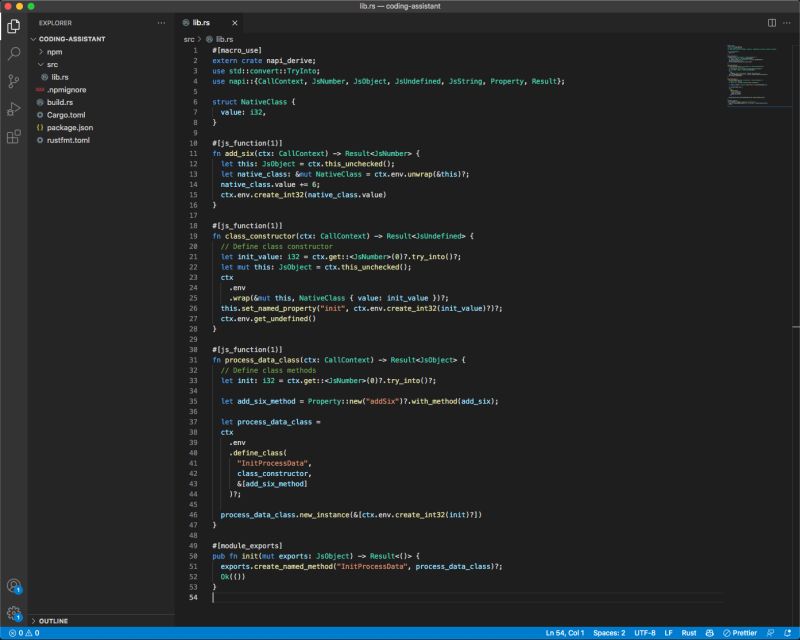
Task: Expand the OUTLINE section
Action: (x=55, y=620)
